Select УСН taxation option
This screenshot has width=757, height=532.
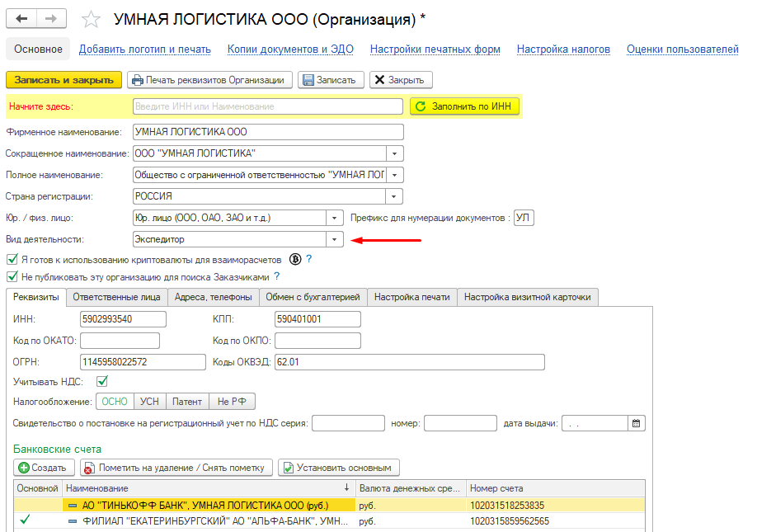149,402
